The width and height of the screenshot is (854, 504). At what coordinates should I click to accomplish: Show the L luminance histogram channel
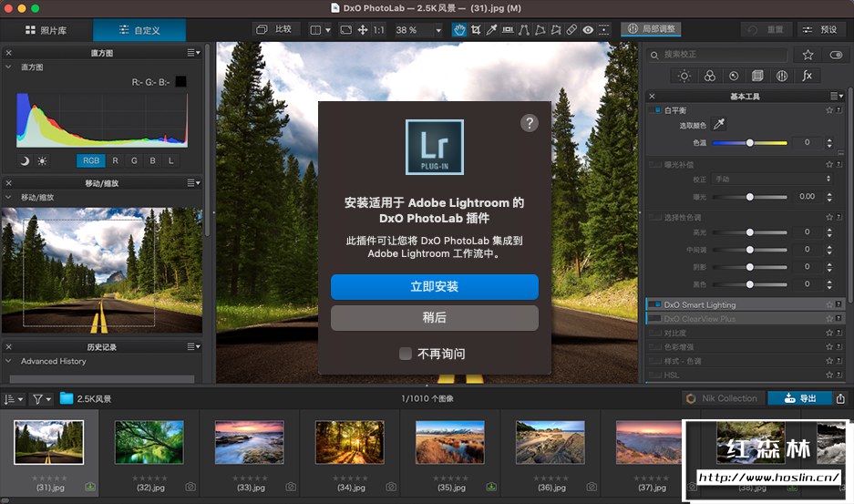point(171,160)
